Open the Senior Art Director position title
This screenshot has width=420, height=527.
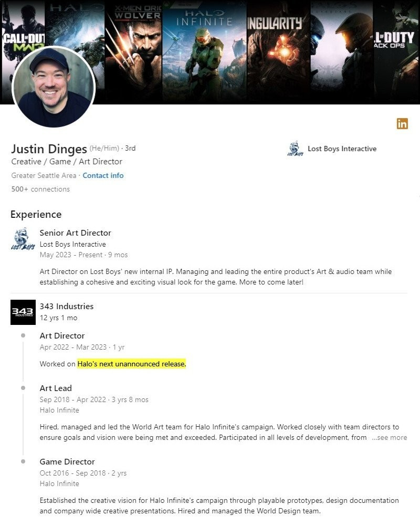pyautogui.click(x=75, y=233)
